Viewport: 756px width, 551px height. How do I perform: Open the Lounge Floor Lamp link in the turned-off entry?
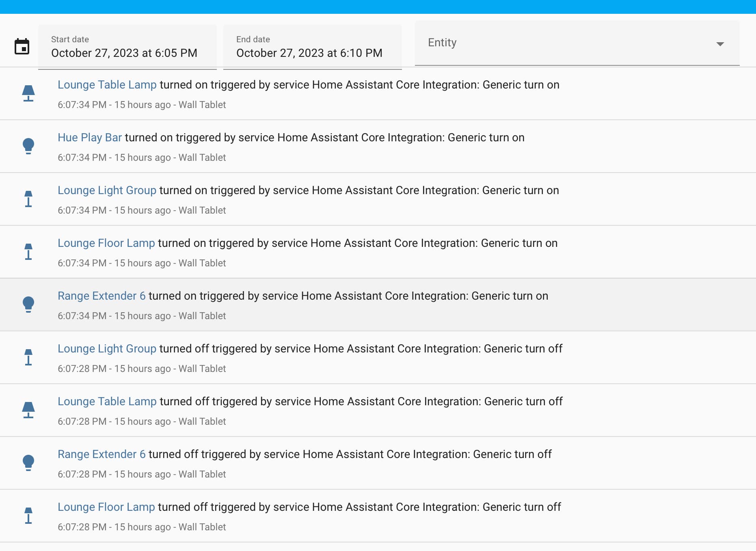coord(106,507)
